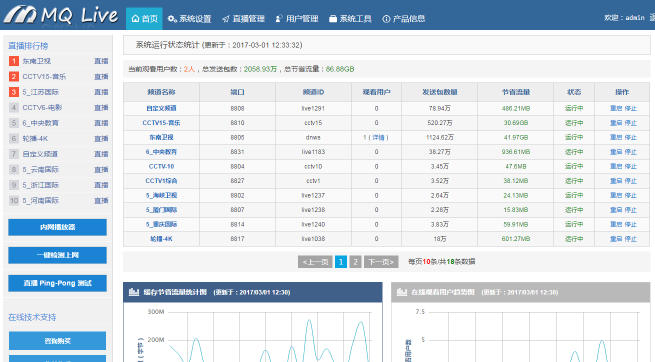Viewport: 655px width, 362px height.
Task: Open the 用户管理 menu
Action: pos(297,19)
